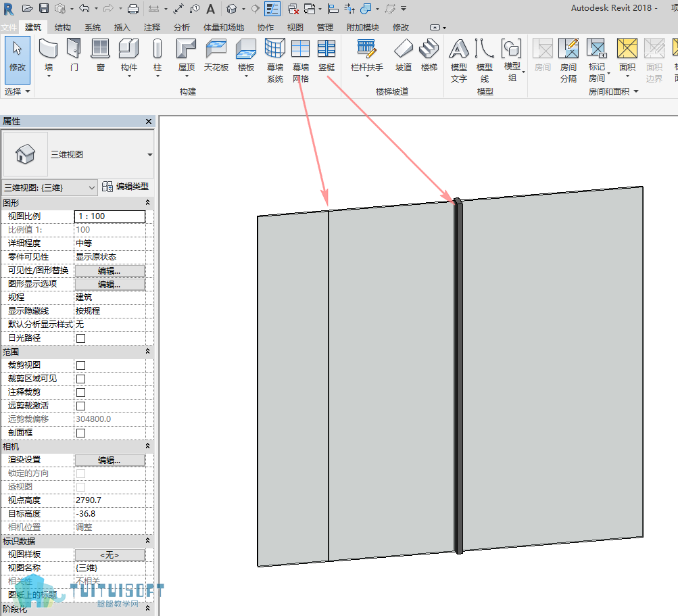Select the Roof (屋顶) tool
The height and width of the screenshot is (616, 678).
tap(187, 57)
